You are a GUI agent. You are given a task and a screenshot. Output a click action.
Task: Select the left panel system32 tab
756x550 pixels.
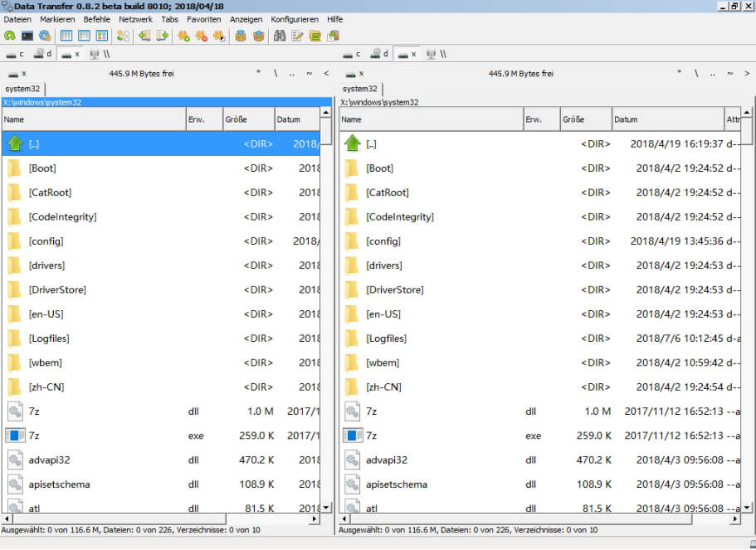tap(22, 89)
